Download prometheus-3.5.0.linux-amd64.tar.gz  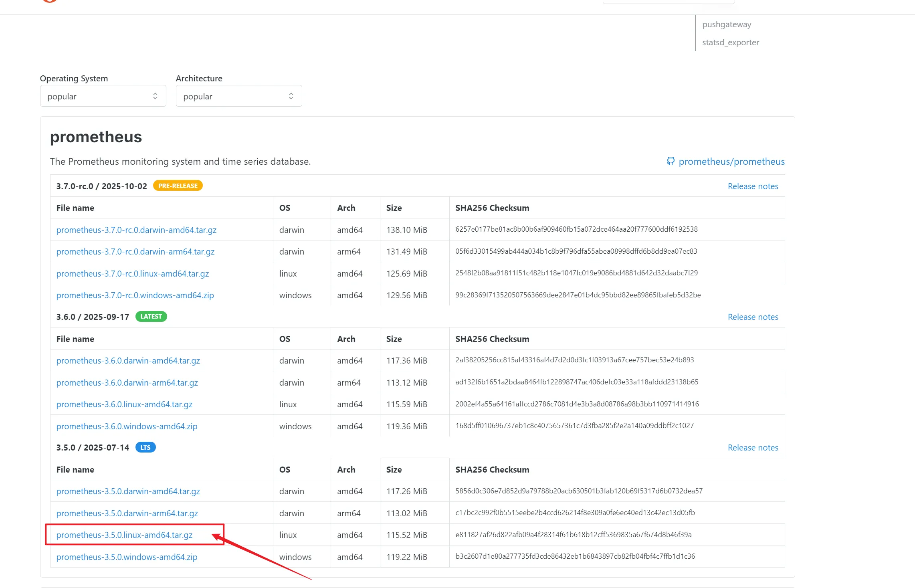[x=124, y=535]
